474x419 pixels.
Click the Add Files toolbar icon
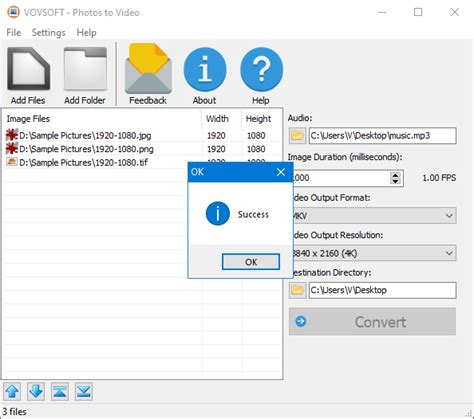click(x=28, y=69)
